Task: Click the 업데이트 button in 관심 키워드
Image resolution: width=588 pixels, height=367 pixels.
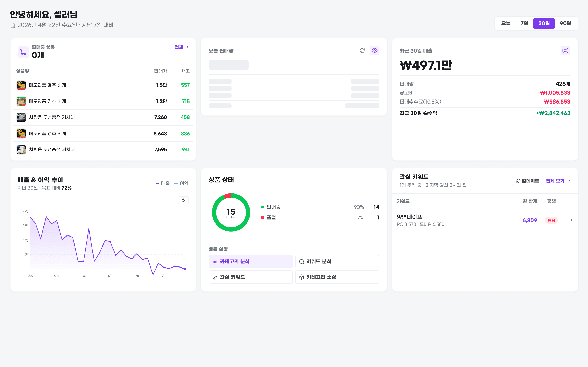Action: (527, 181)
